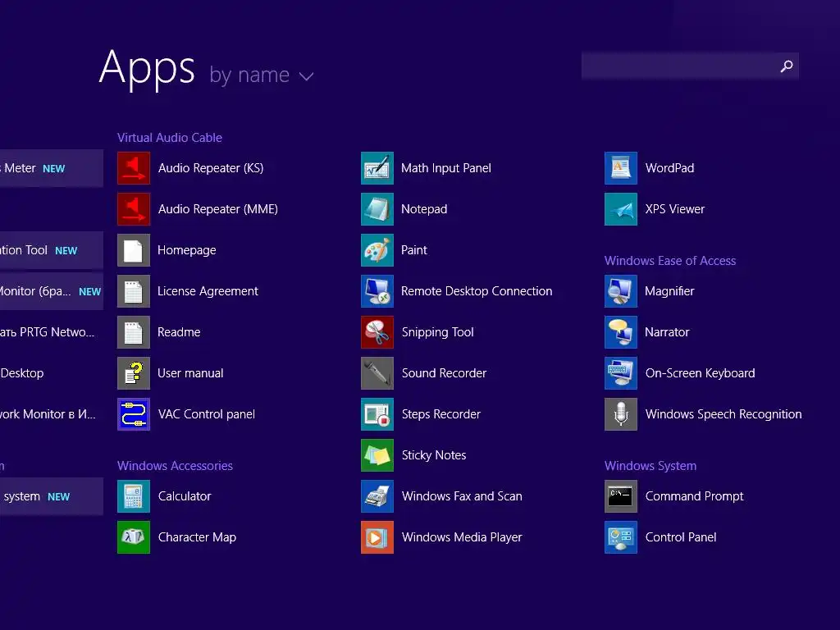840x630 pixels.
Task: Launch the Snipping Tool scissors icon
Action: 377,332
